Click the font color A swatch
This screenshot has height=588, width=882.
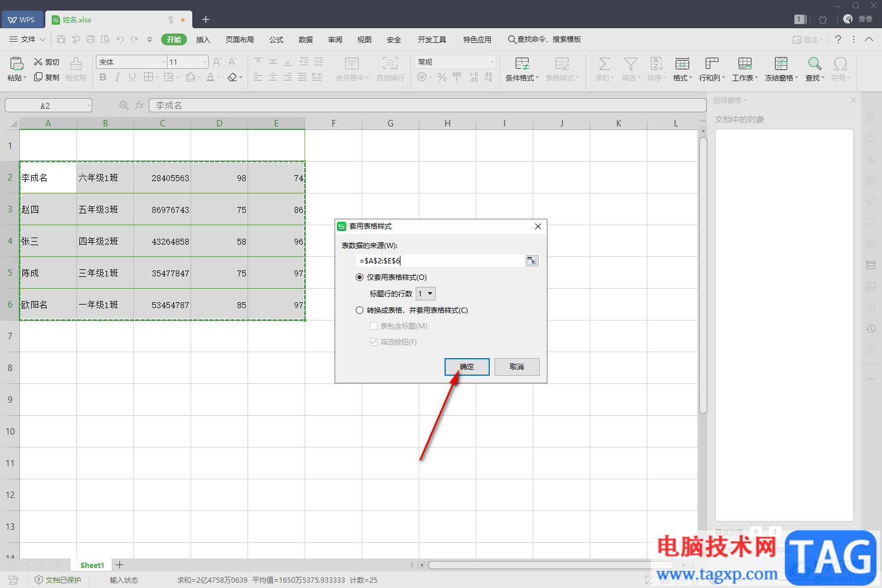[211, 77]
